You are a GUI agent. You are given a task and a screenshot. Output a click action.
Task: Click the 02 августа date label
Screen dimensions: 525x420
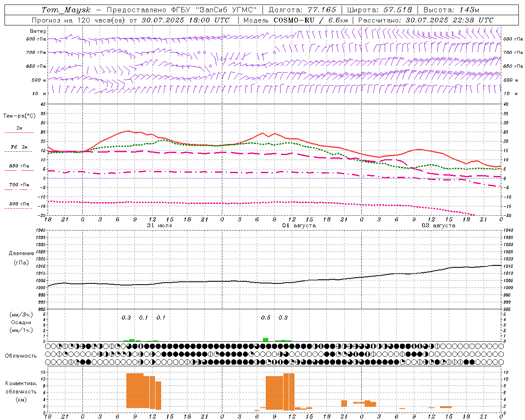click(438, 226)
